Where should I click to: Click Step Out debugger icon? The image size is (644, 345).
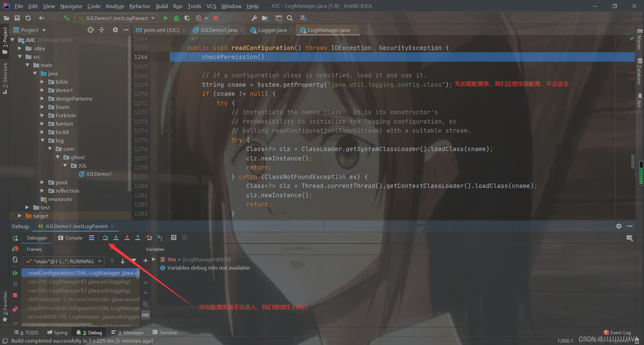(x=138, y=237)
